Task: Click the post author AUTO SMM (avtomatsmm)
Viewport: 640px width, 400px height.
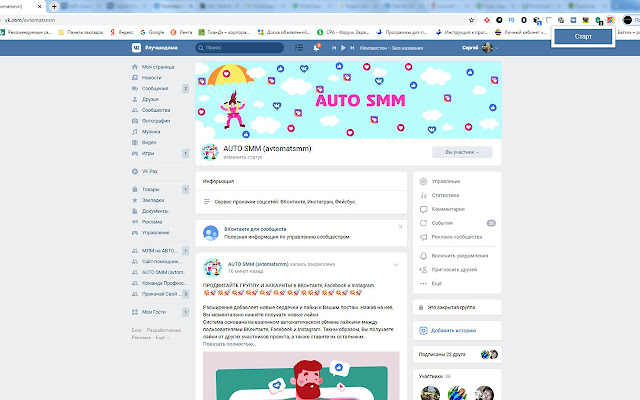Action: (258, 264)
